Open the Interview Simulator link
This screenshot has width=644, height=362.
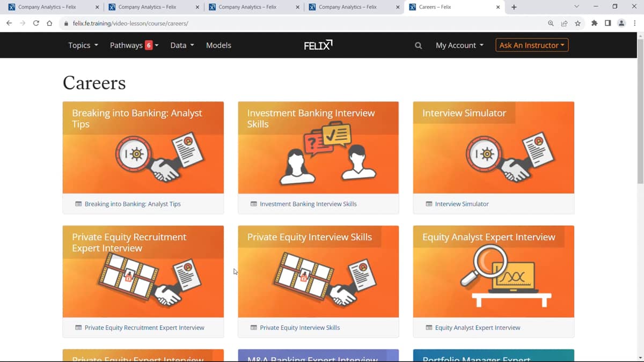(x=462, y=204)
